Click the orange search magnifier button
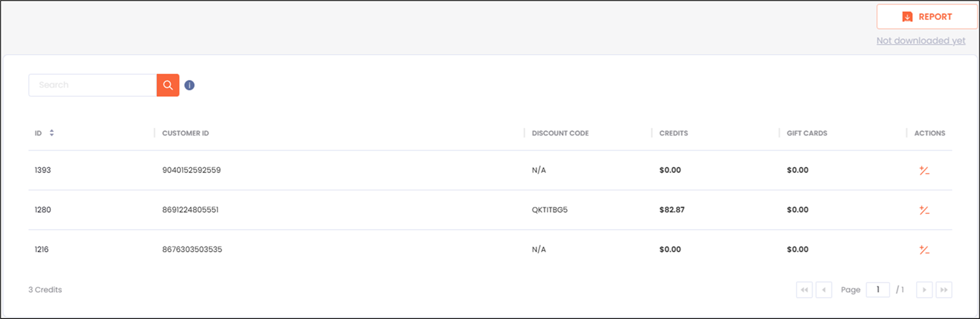The width and height of the screenshot is (980, 319). pyautogui.click(x=168, y=85)
